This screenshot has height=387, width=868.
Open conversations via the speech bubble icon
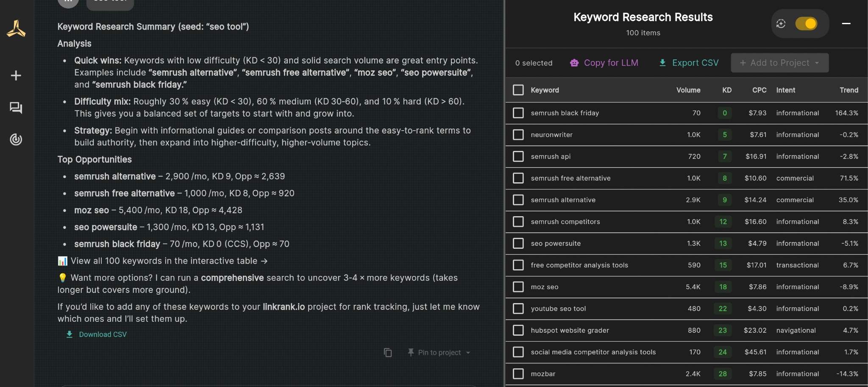[16, 108]
